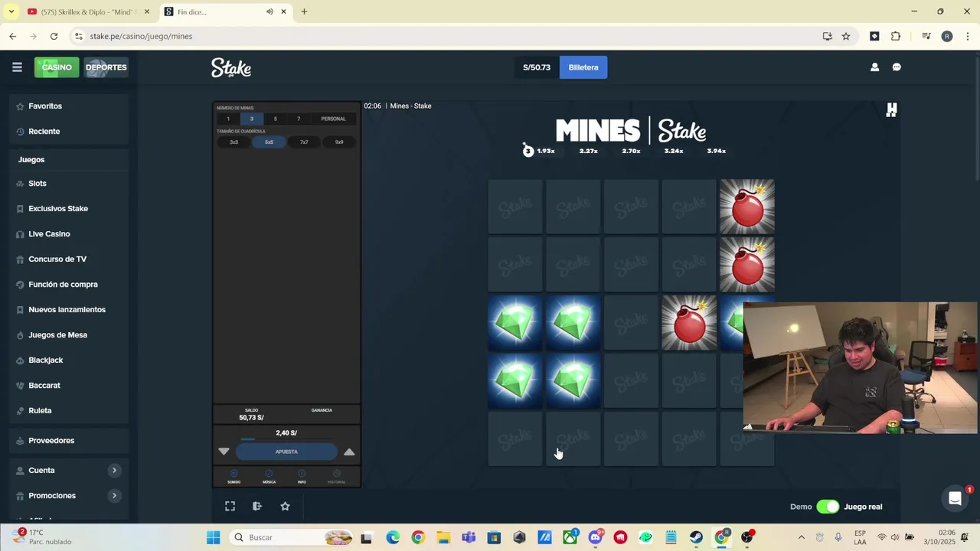Click the Billetera button

tap(583, 67)
